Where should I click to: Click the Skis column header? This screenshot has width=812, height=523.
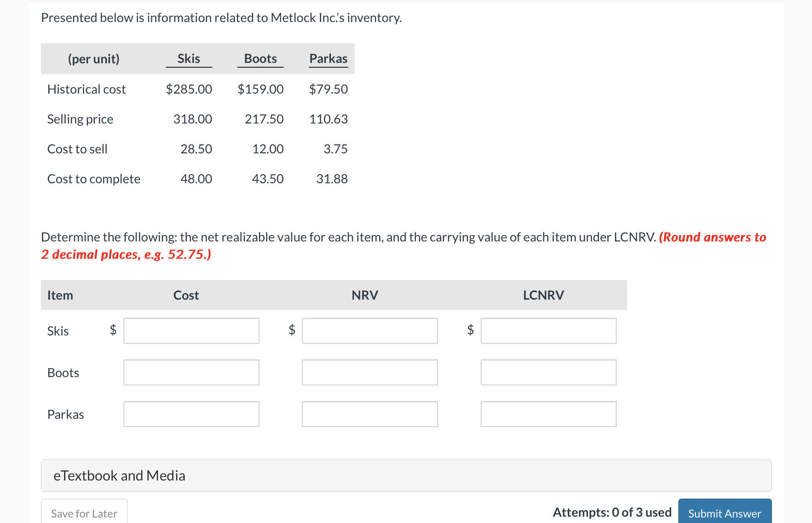tap(189, 58)
